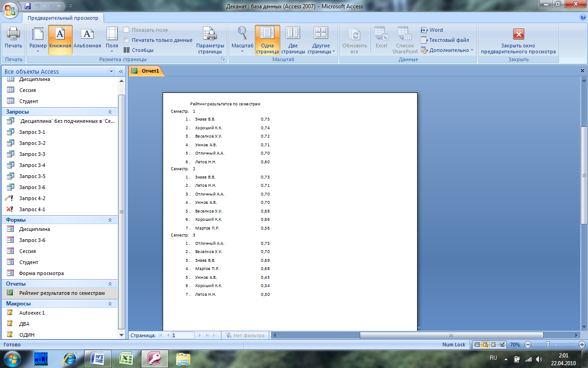This screenshot has width=588, height=368.
Task: Expand Другие страницы dropdown
Action: pyautogui.click(x=321, y=40)
